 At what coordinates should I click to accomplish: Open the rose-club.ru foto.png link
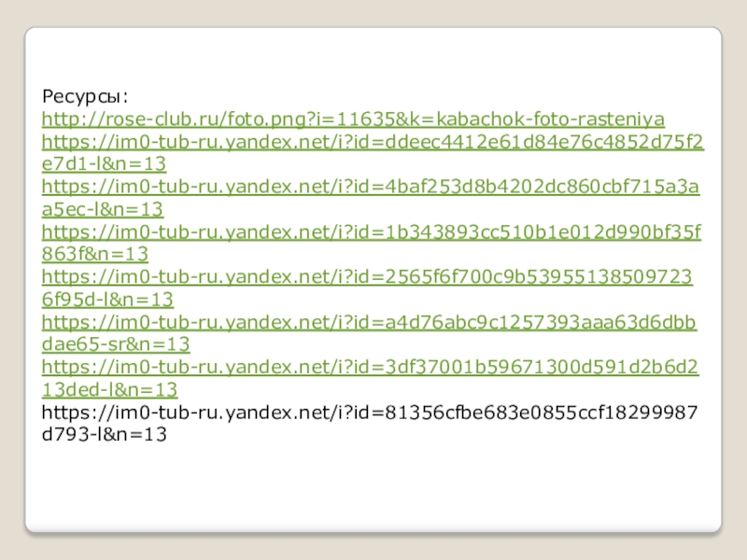pyautogui.click(x=280, y=119)
